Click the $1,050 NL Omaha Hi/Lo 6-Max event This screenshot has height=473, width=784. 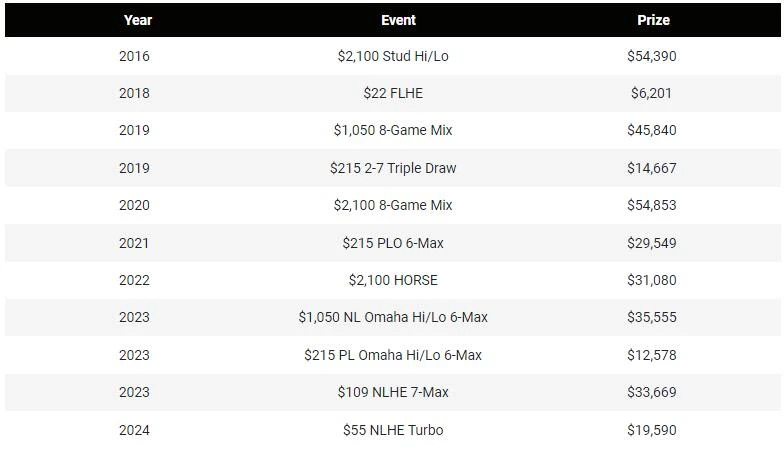[x=393, y=317]
